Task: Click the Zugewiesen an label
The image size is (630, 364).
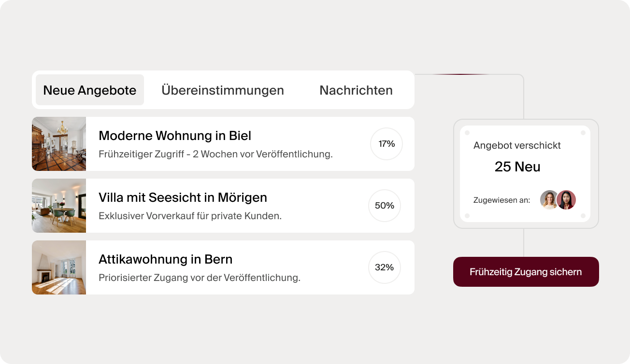Action: [x=501, y=200]
